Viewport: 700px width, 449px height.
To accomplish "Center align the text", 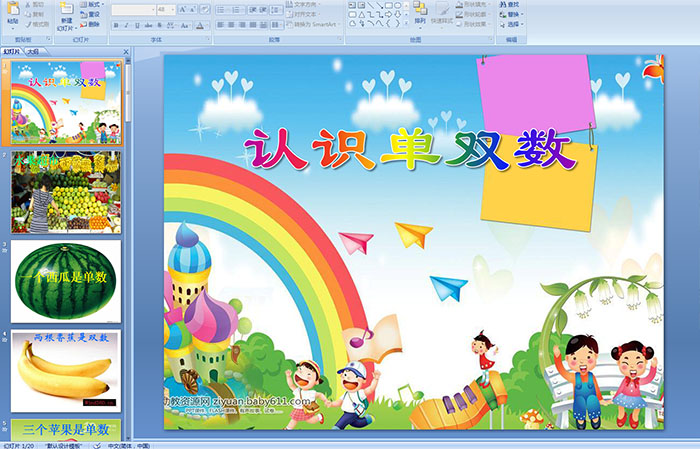I will [231, 25].
